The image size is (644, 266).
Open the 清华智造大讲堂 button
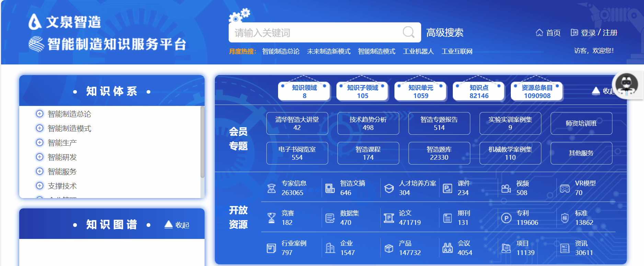click(x=297, y=123)
